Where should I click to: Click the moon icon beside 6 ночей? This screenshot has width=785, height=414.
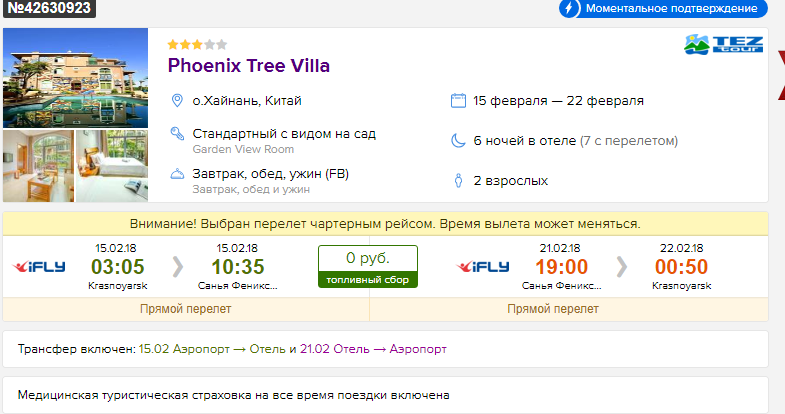(x=458, y=141)
